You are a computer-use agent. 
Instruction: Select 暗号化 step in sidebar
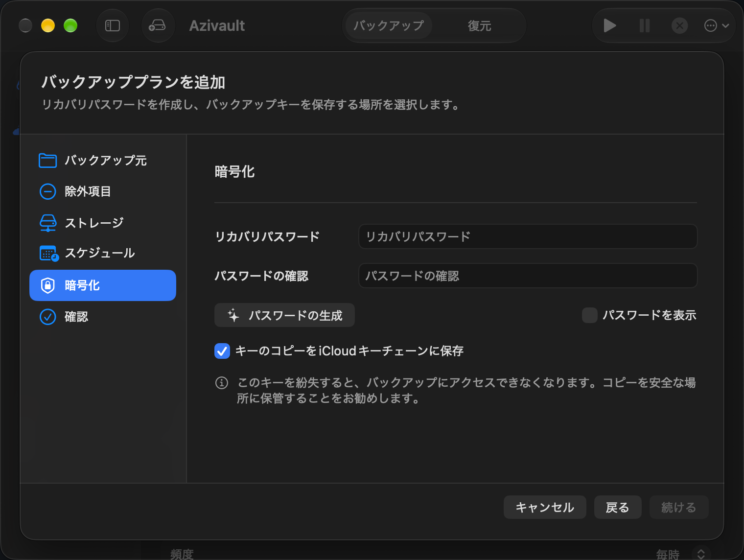click(x=103, y=285)
